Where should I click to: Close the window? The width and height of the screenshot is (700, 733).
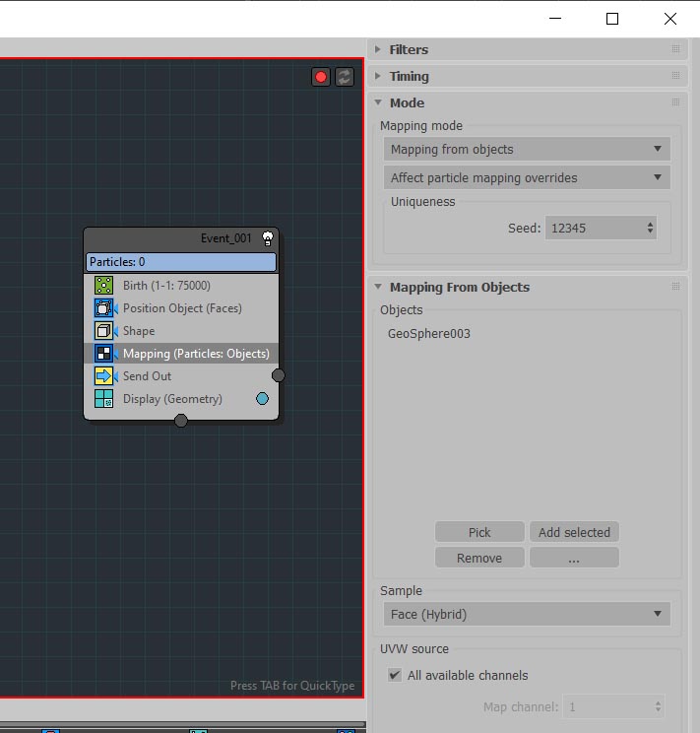coord(670,19)
